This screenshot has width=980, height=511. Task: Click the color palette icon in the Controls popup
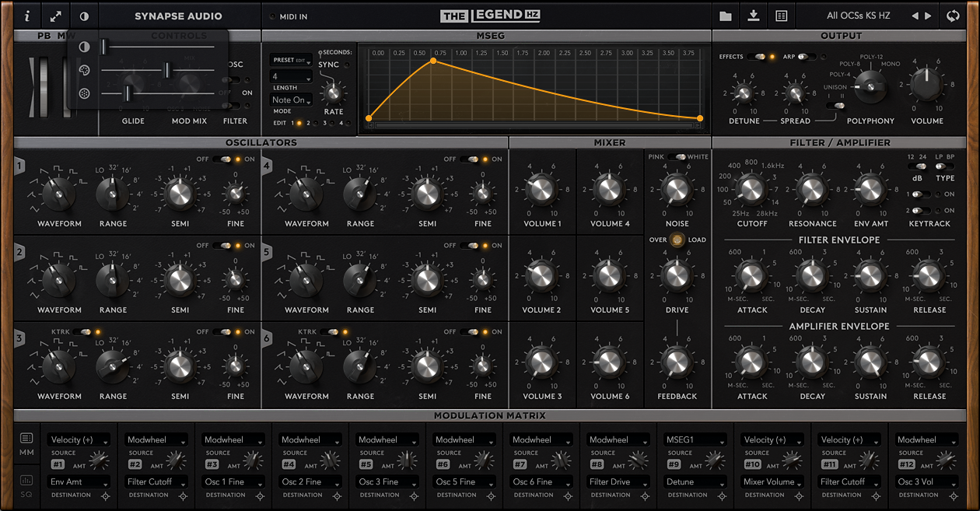pyautogui.click(x=84, y=70)
